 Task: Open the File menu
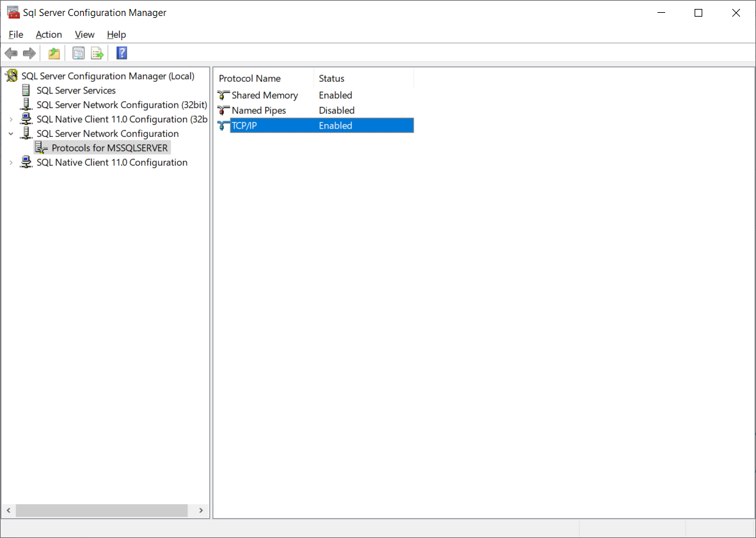click(x=16, y=35)
